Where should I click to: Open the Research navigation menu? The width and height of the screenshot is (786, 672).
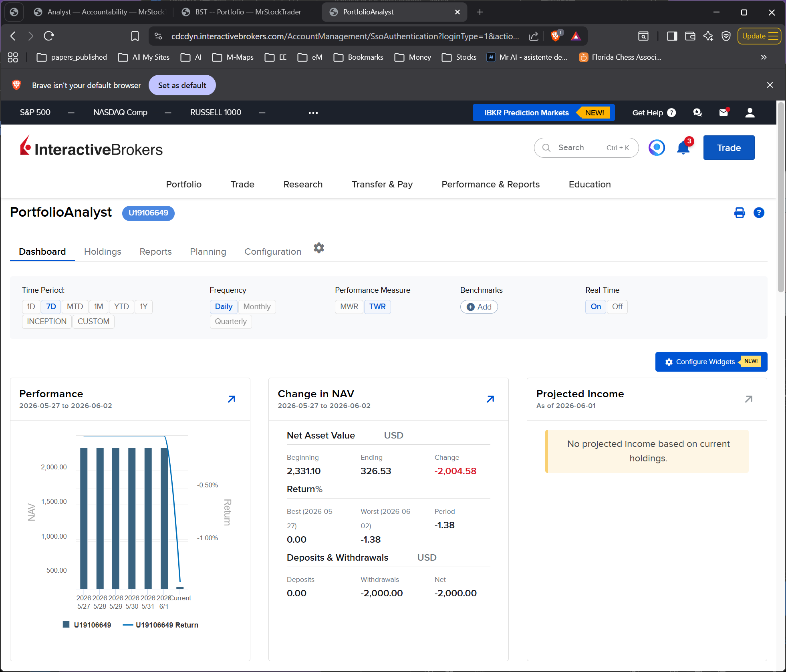303,184
